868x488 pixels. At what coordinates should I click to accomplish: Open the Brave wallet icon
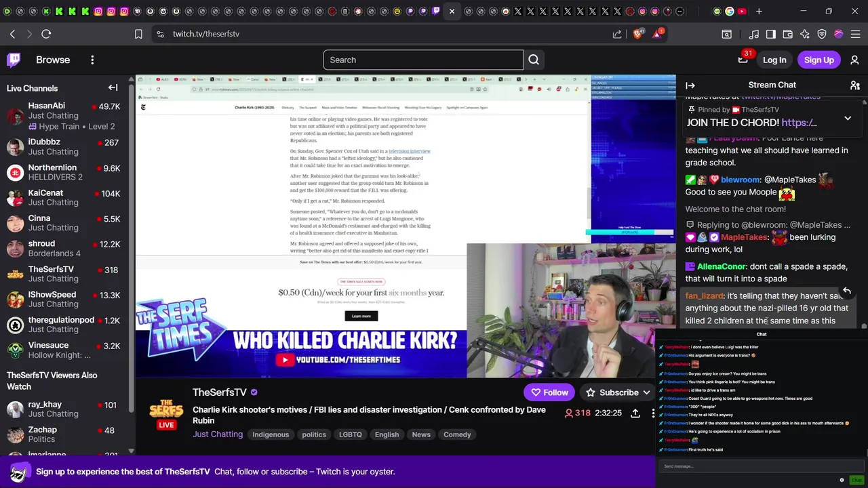coord(788,34)
